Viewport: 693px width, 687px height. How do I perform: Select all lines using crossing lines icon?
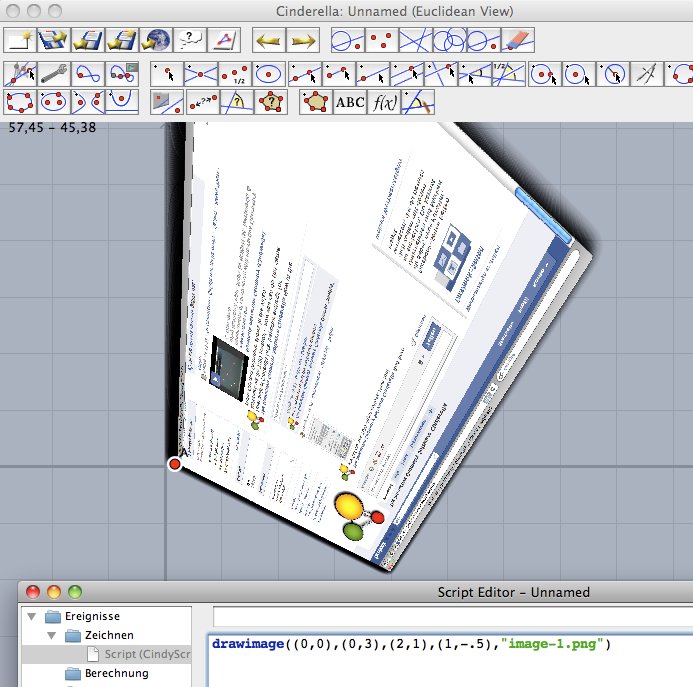(416, 40)
